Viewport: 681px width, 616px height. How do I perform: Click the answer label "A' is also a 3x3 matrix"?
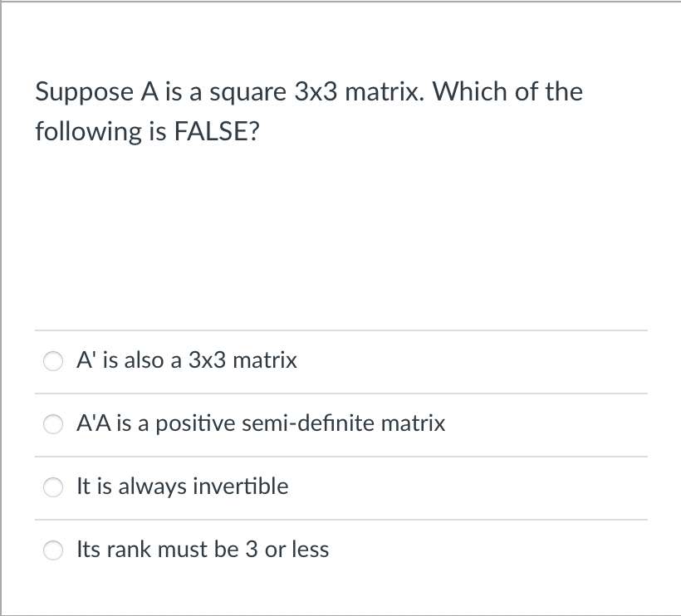(187, 360)
